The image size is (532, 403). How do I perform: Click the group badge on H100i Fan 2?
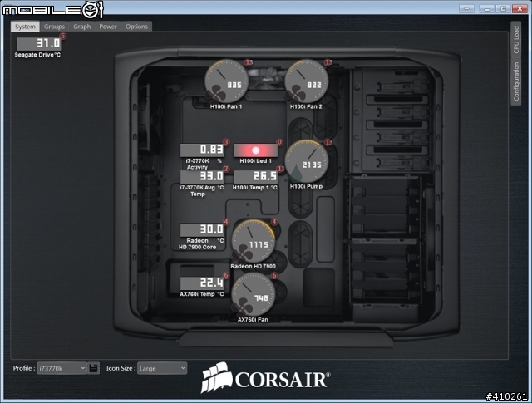coord(328,62)
